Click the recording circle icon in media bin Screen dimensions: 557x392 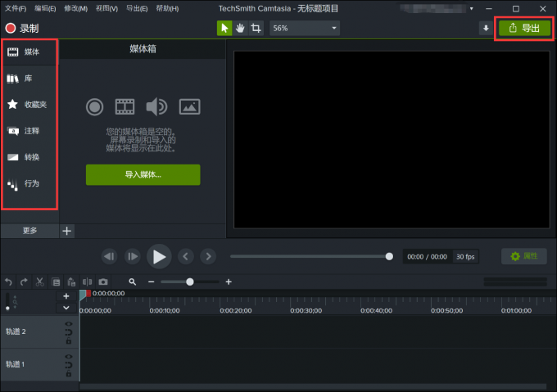tap(94, 106)
